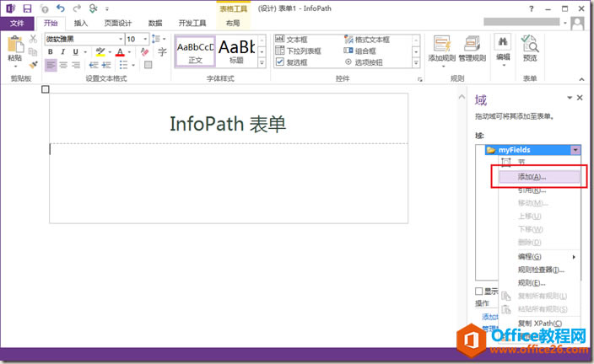Click the InfoPath form title text
Image resolution: width=594 pixels, height=364 pixels.
point(228,124)
